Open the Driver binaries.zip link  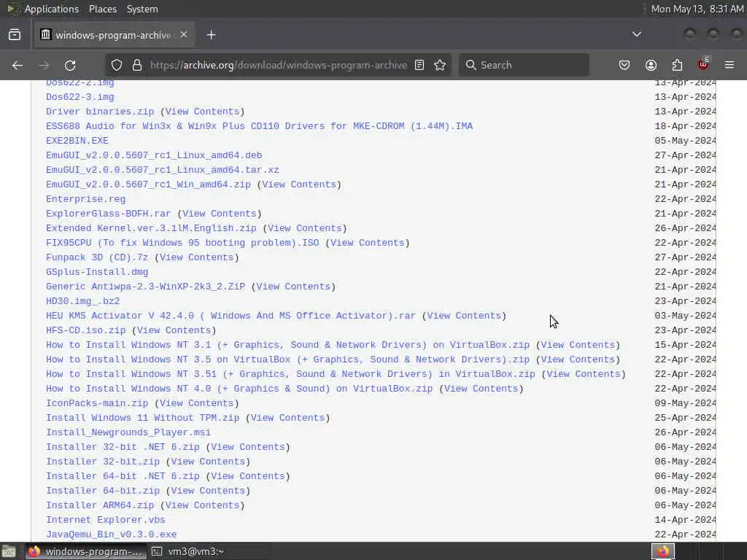pos(100,112)
